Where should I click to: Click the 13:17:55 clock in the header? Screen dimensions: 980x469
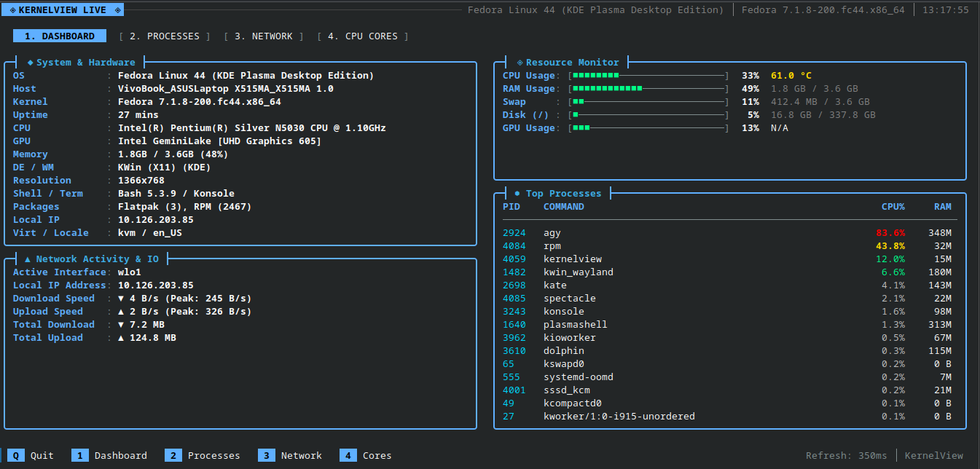[946, 9]
